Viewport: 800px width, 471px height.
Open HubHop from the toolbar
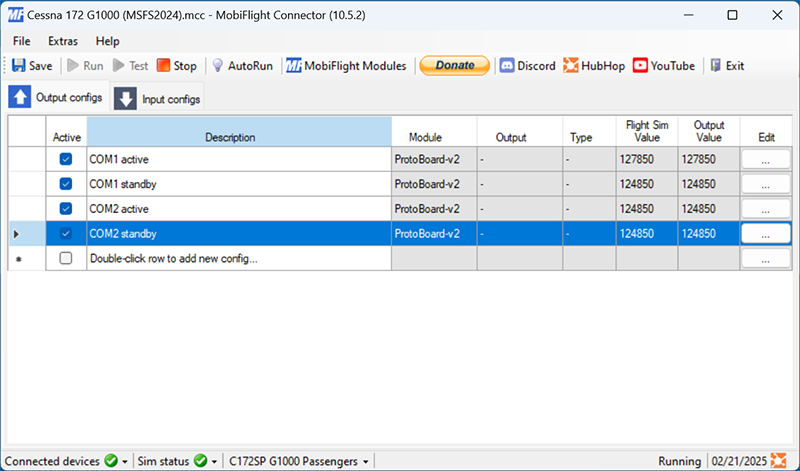[x=594, y=65]
